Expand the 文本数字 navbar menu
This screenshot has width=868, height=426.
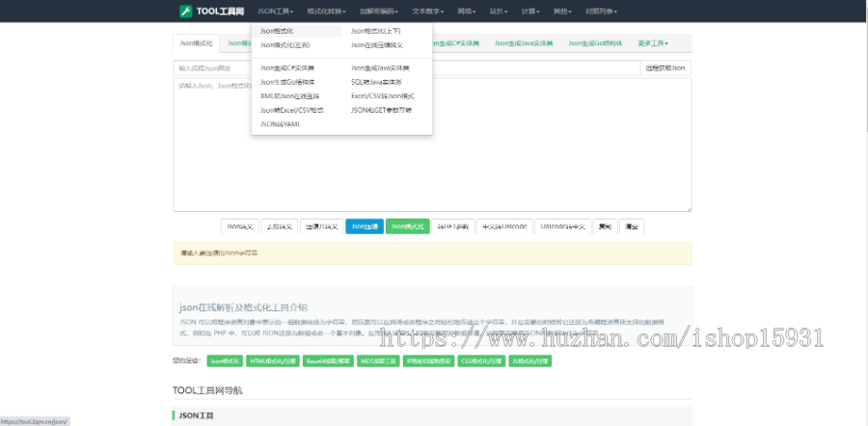tap(428, 11)
